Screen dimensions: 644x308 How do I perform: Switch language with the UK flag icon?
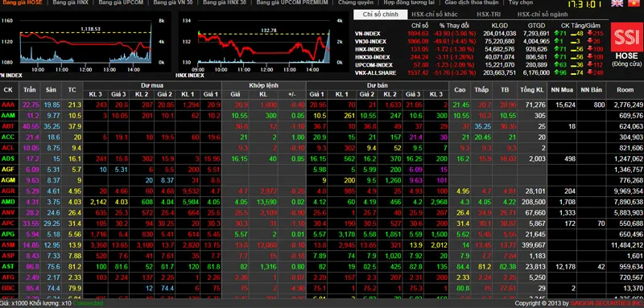pos(617,4)
